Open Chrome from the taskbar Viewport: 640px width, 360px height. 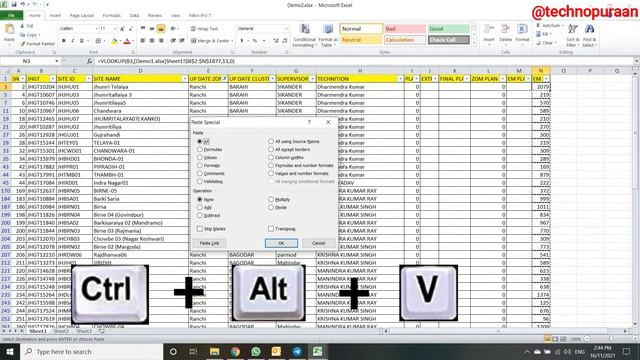235,351
